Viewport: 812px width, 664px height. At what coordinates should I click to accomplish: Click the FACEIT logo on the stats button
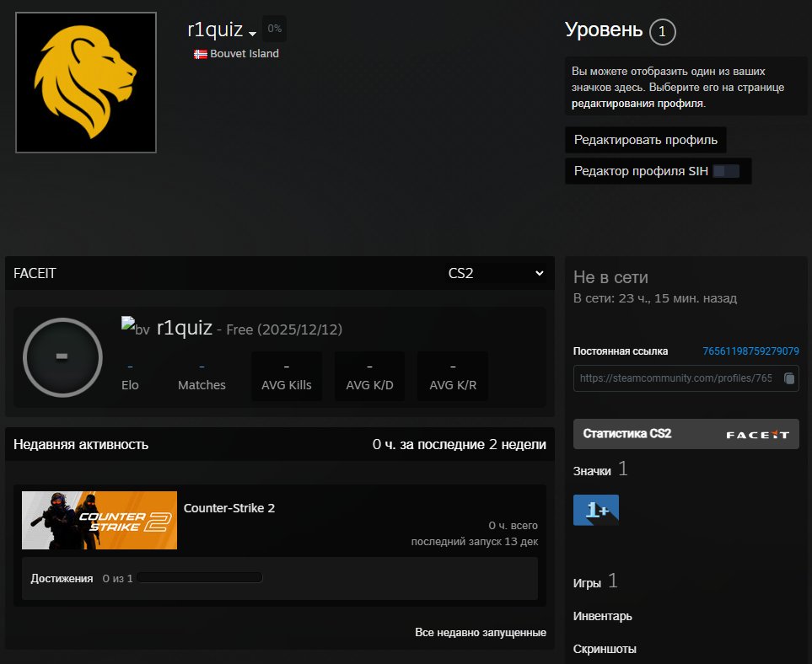click(x=757, y=433)
